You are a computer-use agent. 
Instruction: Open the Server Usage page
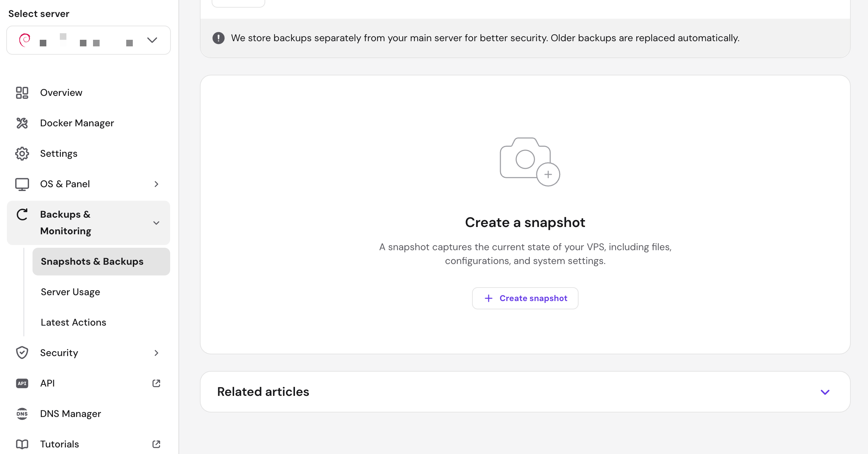point(71,292)
